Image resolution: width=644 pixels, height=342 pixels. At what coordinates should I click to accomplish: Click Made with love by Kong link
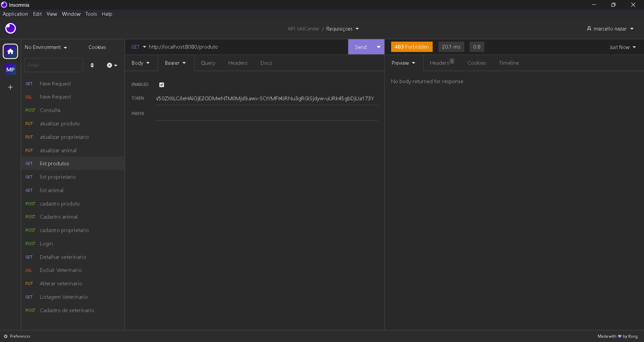point(618,336)
